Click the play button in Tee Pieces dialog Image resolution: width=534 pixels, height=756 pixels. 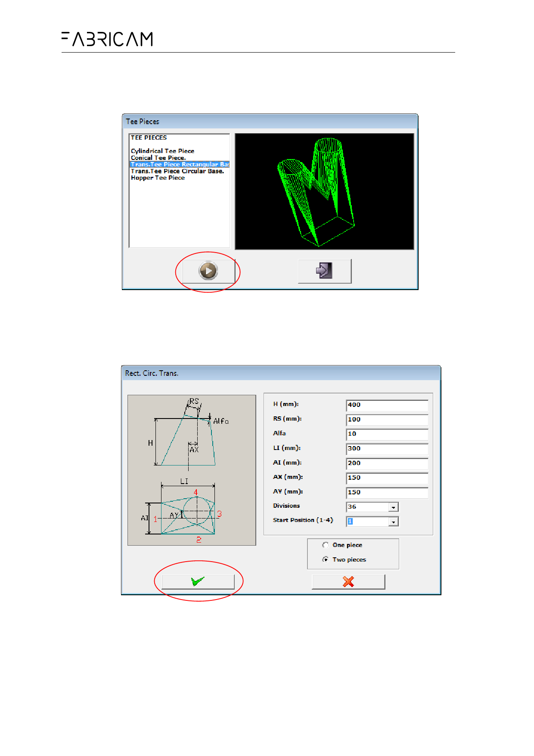(208, 271)
